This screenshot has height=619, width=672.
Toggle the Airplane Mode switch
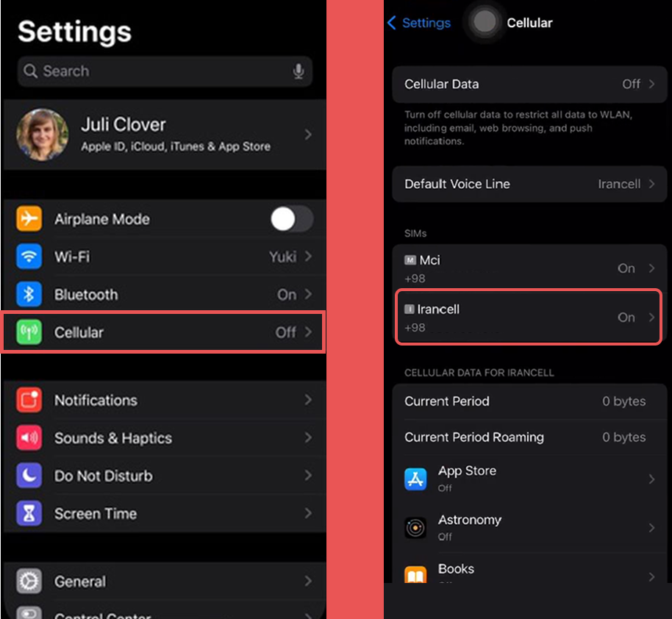click(291, 219)
